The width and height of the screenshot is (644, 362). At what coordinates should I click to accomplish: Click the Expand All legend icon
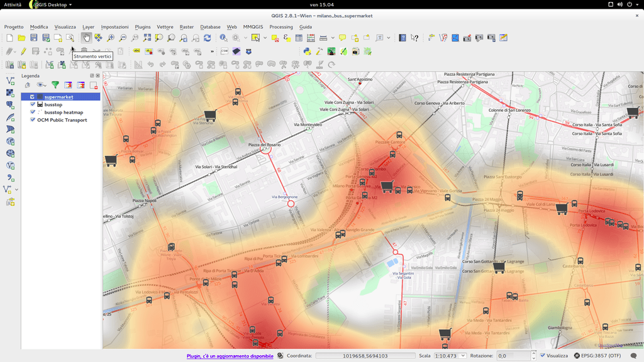(68, 85)
